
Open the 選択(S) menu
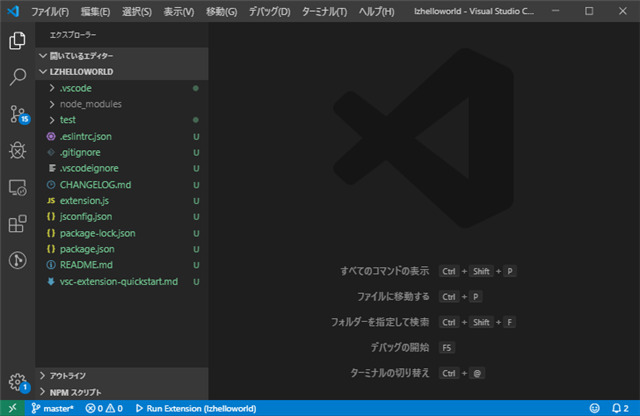[x=137, y=11]
